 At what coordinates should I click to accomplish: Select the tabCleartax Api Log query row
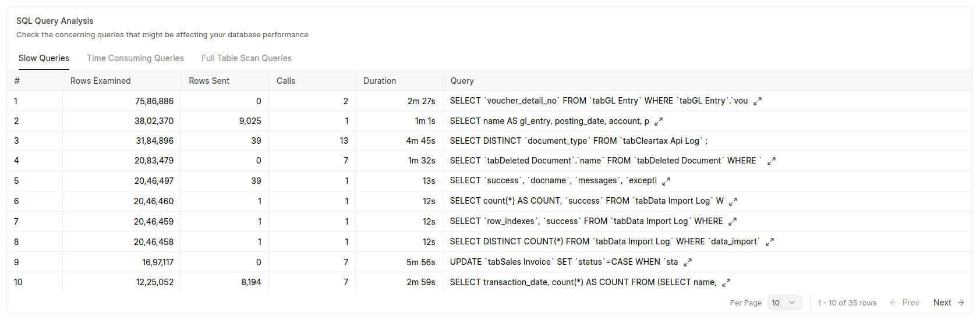coord(578,141)
